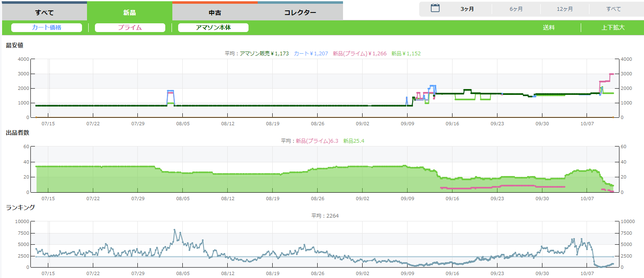
Task: Click 新品(プライム) ¥1,266 price legend label
Action: coord(359,53)
